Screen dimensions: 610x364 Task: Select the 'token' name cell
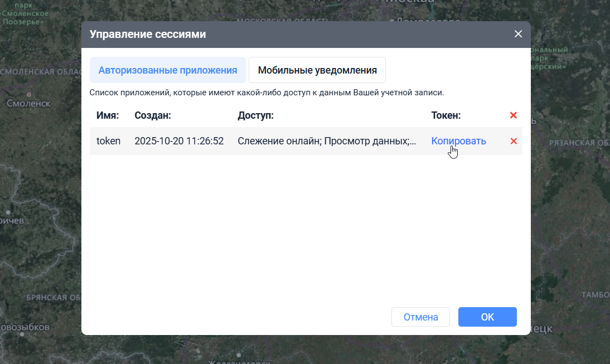[x=108, y=141]
